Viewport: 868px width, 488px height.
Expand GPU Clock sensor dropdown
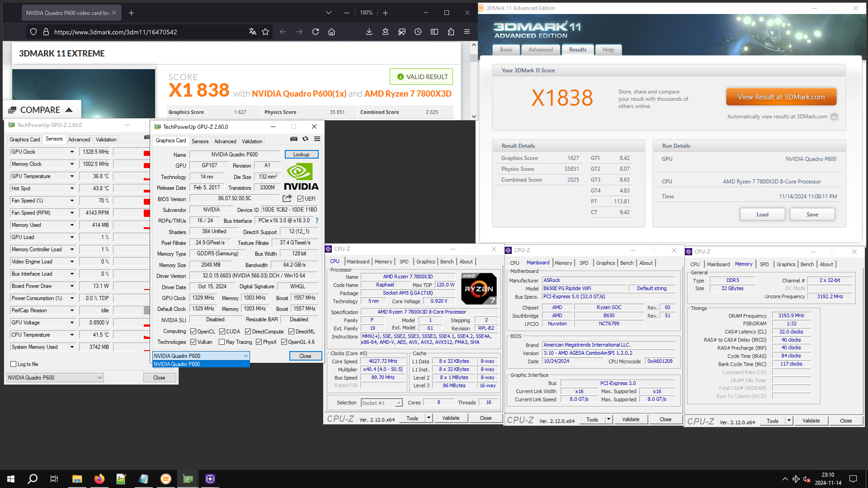(x=72, y=152)
